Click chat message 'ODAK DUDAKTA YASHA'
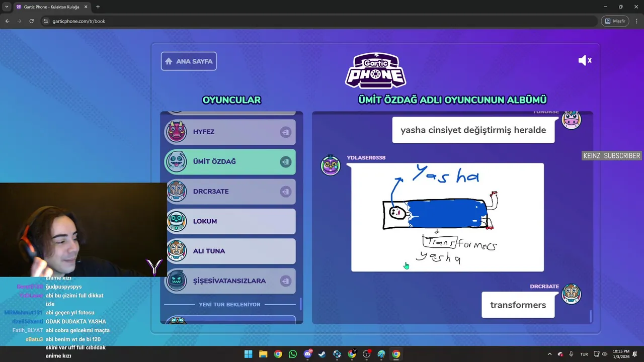This screenshot has width=644, height=362. 75,321
